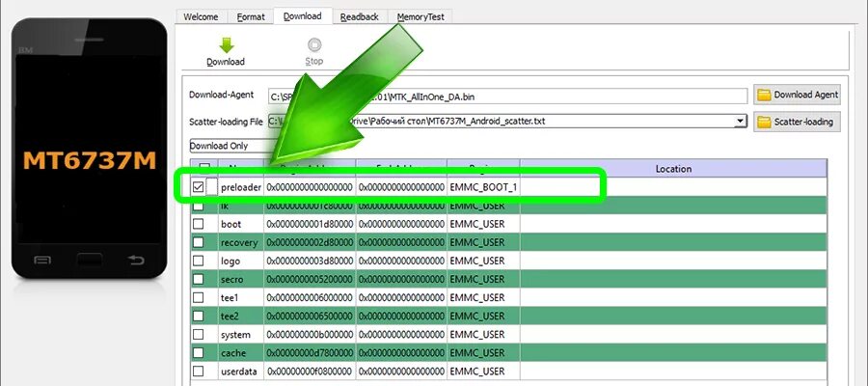Click begin address 0x00000000d7800000

pos(310,353)
